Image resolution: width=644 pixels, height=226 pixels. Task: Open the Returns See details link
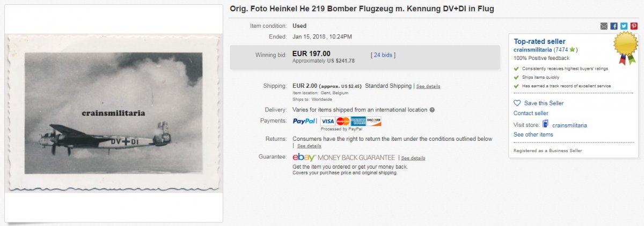pyautogui.click(x=309, y=146)
